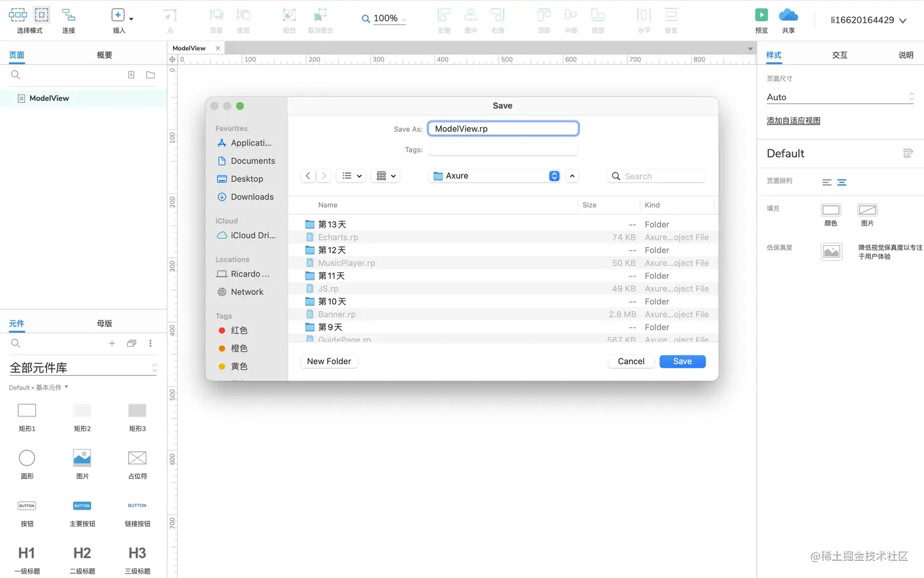Image resolution: width=924 pixels, height=578 pixels.
Task: Add a new folder in pages panel
Action: click(150, 75)
